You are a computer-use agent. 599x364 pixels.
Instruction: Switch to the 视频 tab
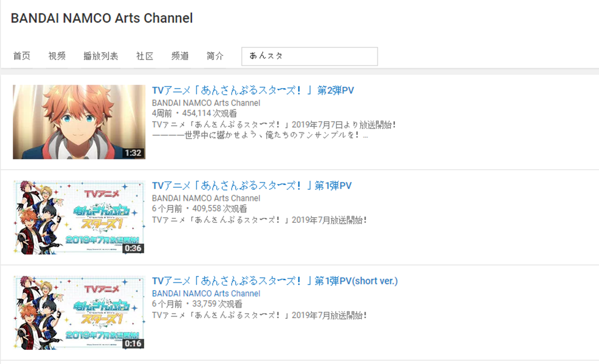pos(57,56)
